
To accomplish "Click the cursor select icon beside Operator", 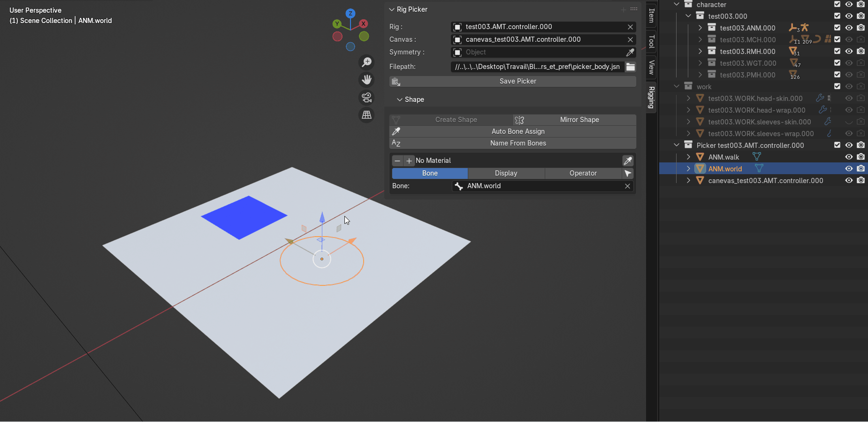I will (628, 174).
